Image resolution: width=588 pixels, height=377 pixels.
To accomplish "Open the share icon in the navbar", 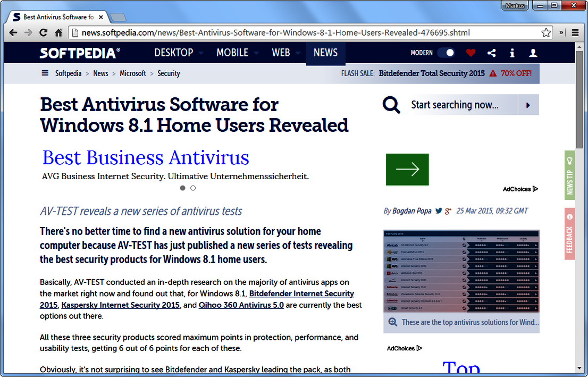I will point(491,53).
